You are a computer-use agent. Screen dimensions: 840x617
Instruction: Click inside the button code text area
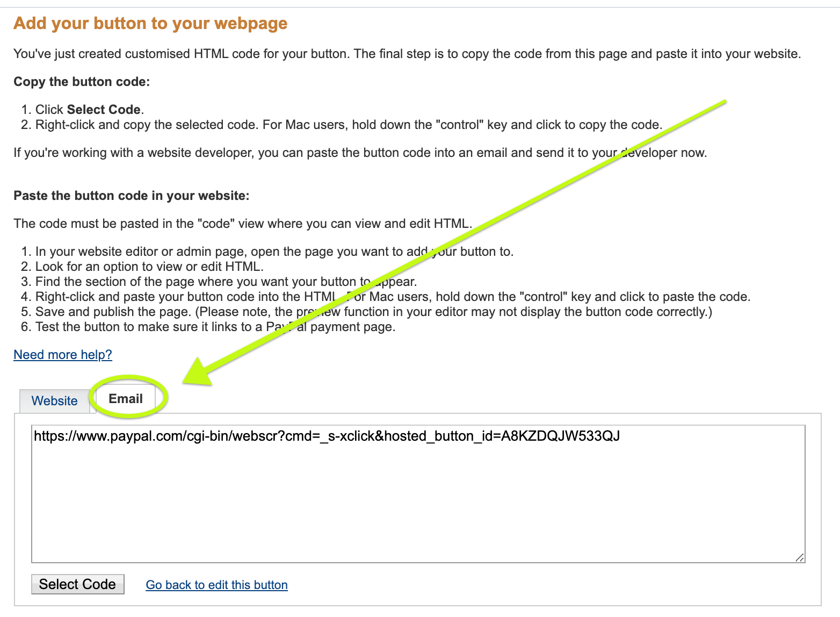tap(418, 494)
